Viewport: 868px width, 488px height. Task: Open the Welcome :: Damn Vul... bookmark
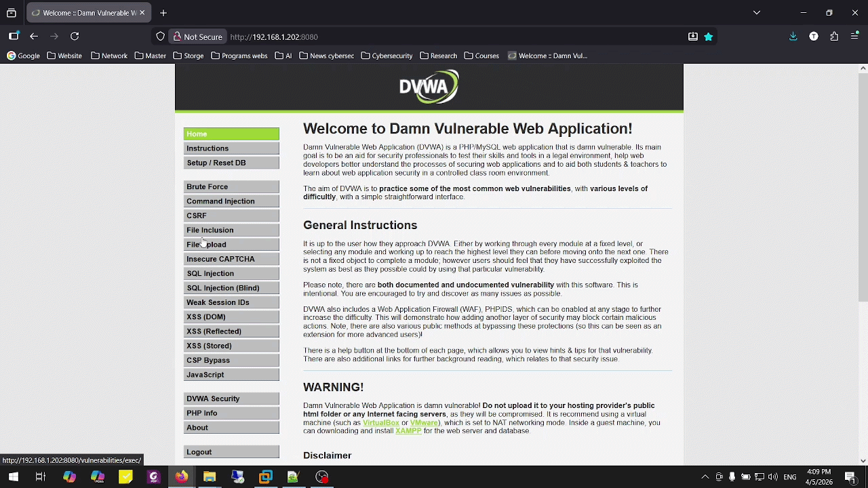pos(548,56)
